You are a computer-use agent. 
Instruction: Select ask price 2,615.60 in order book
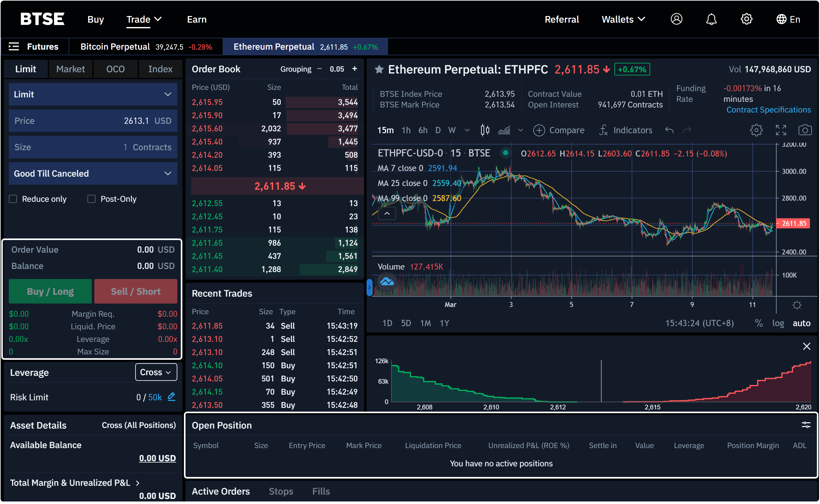[x=207, y=129]
